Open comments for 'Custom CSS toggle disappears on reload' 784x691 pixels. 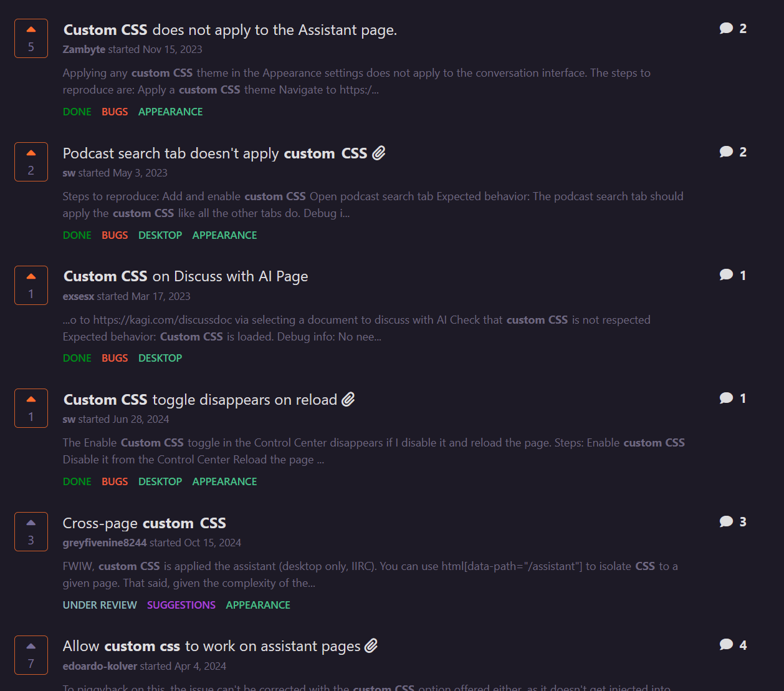(x=726, y=399)
